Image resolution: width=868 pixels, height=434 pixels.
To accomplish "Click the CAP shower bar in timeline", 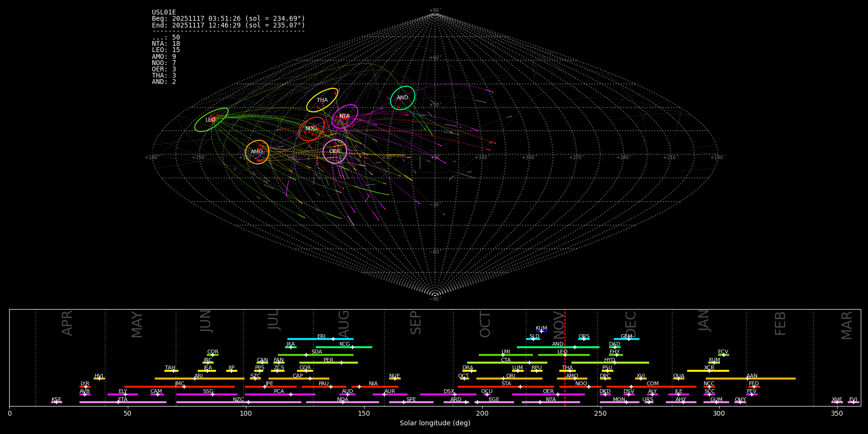I will point(299,379).
